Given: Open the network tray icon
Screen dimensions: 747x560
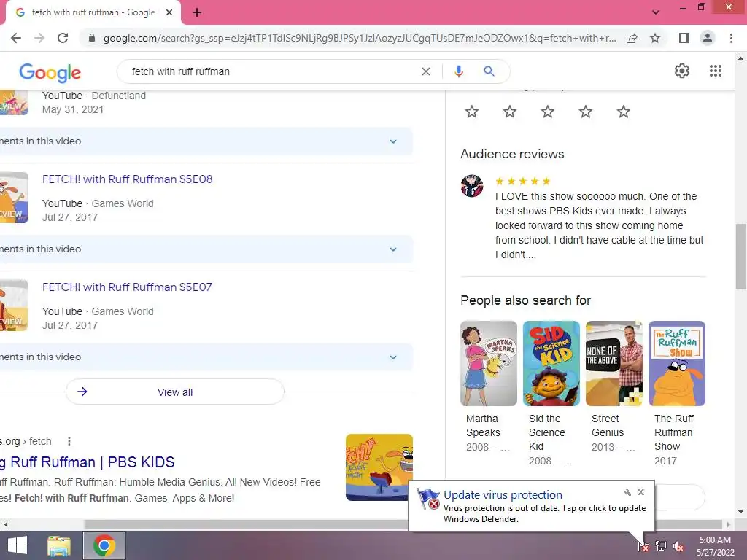Looking at the screenshot, I should pyautogui.click(x=661, y=545).
